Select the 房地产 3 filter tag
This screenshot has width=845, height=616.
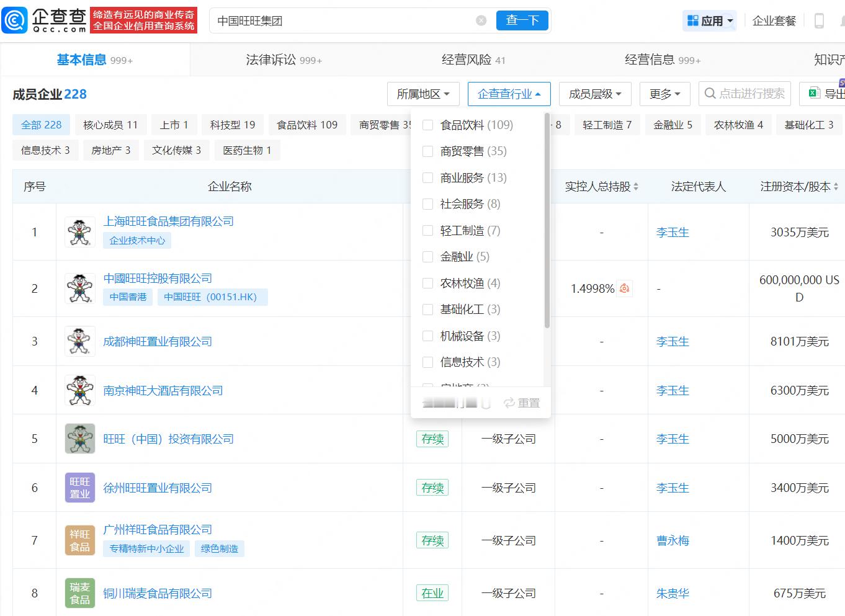110,150
